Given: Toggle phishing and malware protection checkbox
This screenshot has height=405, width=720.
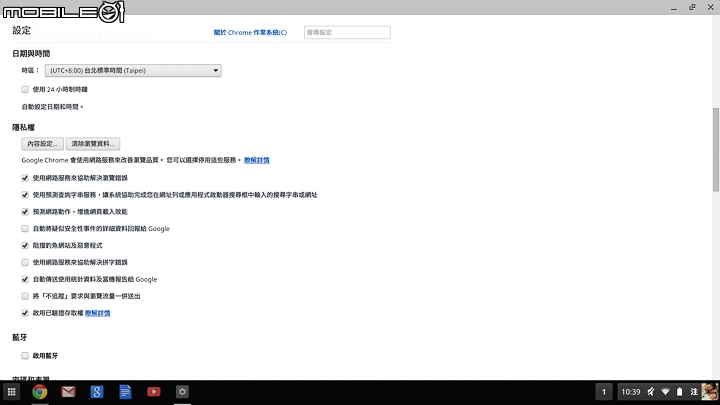Looking at the screenshot, I should point(25,245).
